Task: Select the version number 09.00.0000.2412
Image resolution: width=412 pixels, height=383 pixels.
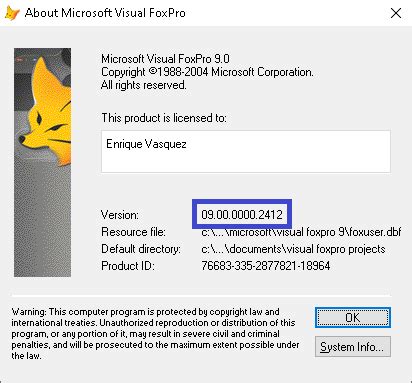Action: [x=242, y=214]
